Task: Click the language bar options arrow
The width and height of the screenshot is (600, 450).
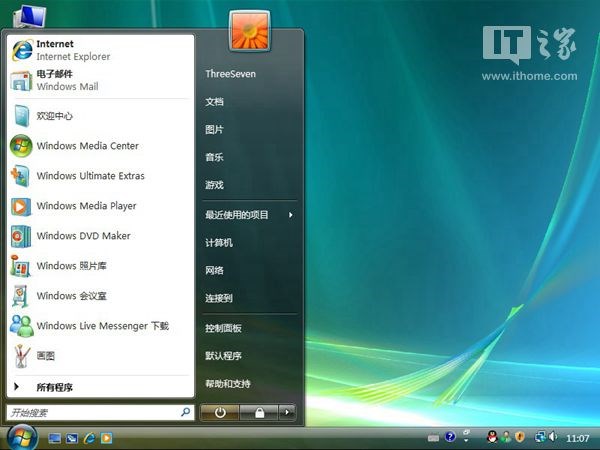Action: pyautogui.click(x=466, y=441)
